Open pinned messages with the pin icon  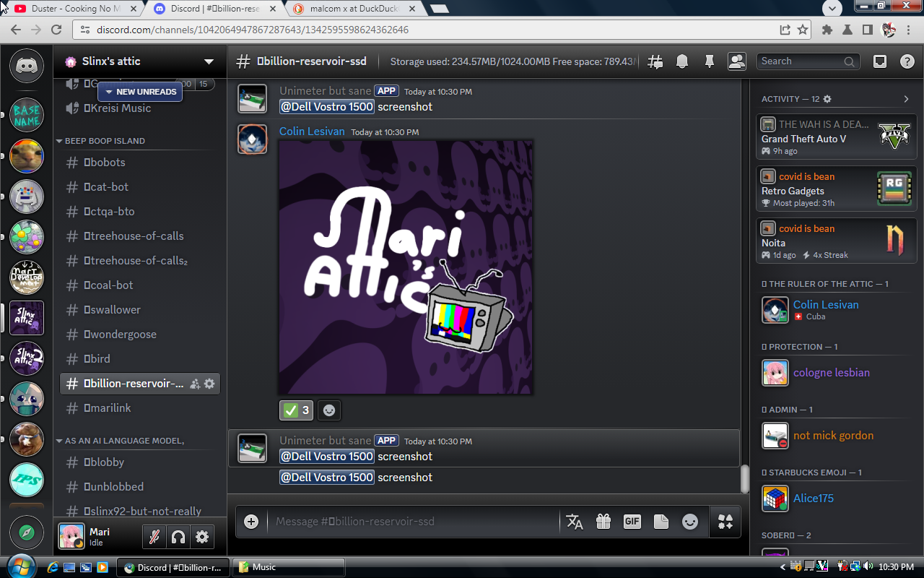pos(709,61)
